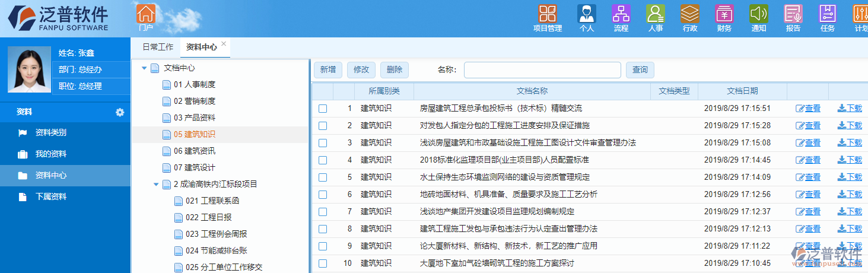View document in row 3 via 查看
Viewport: 868px width, 273px height.
808,143
